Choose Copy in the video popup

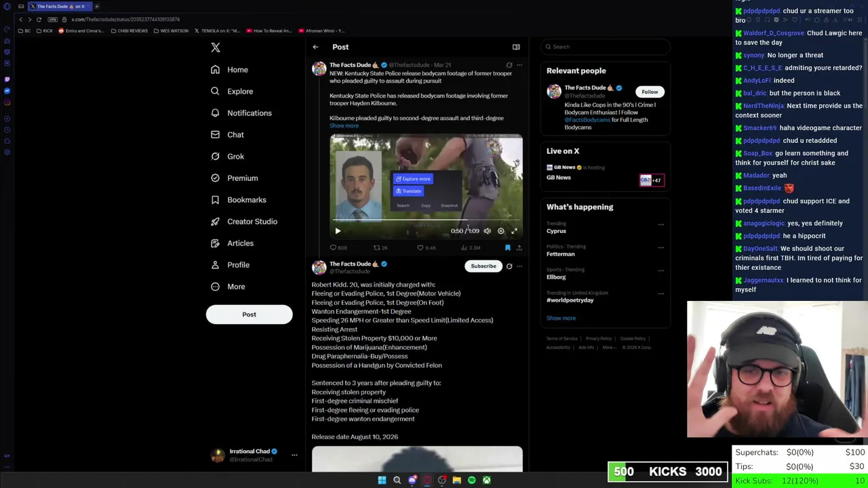click(426, 205)
